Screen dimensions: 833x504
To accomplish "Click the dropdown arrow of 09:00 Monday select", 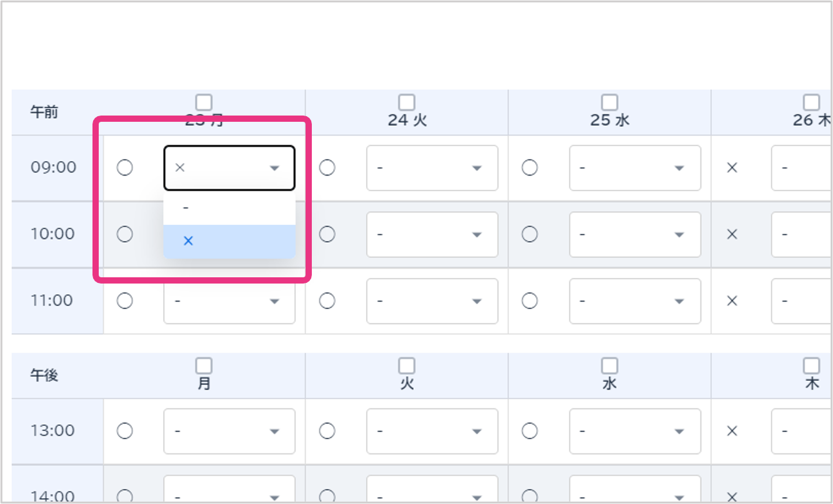I will point(274,168).
